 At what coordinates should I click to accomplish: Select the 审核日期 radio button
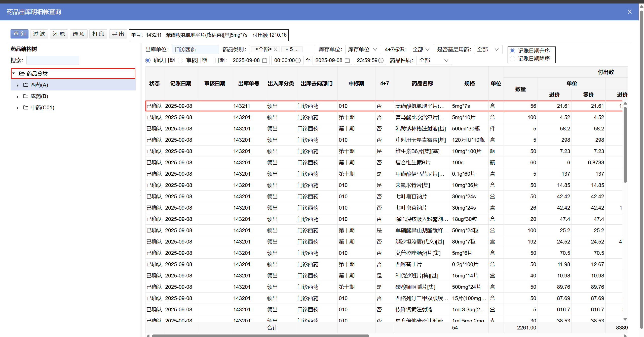(x=180, y=60)
